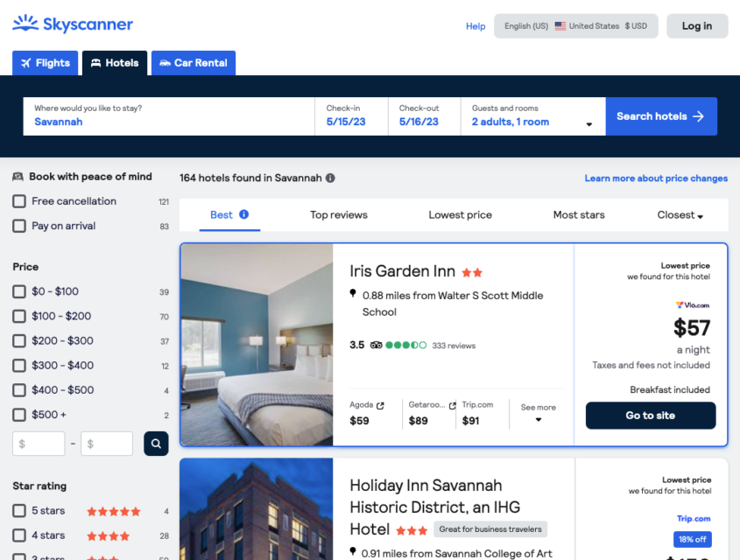Click the Skyscanner logo icon

(24, 24)
